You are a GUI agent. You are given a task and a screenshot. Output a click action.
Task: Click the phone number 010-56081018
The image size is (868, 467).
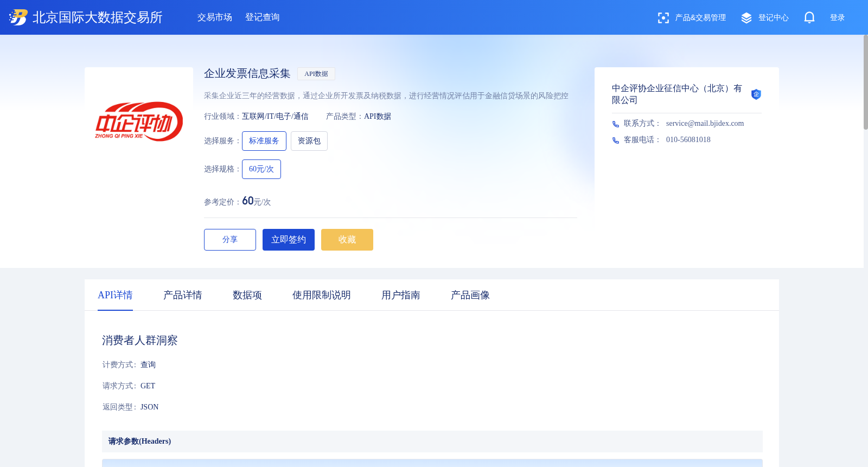click(688, 140)
